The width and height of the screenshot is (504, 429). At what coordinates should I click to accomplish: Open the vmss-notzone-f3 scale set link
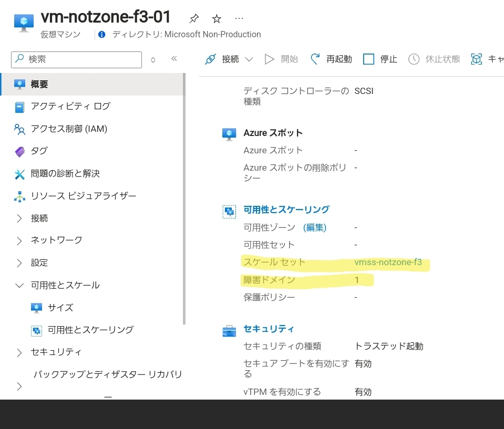click(x=388, y=263)
